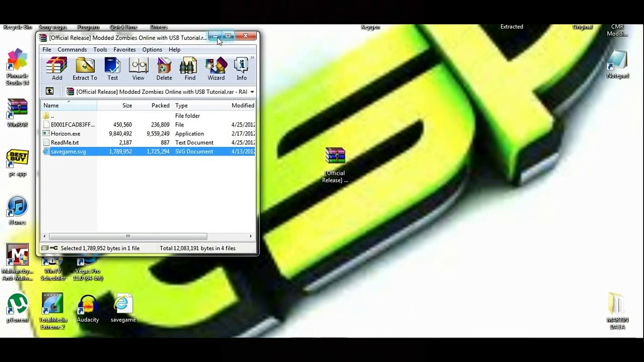Image resolution: width=644 pixels, height=362 pixels.
Task: Click the horizontal scrollbar right arrow
Action: (251, 236)
